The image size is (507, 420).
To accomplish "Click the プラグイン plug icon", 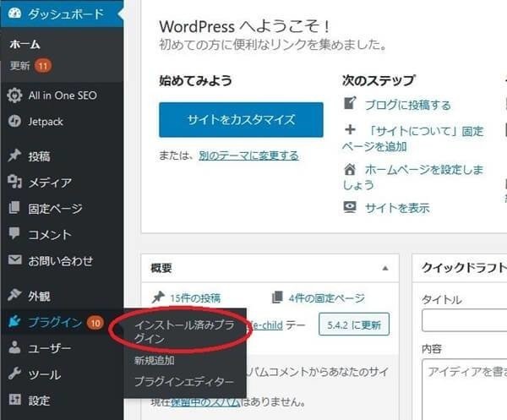I will tap(14, 322).
